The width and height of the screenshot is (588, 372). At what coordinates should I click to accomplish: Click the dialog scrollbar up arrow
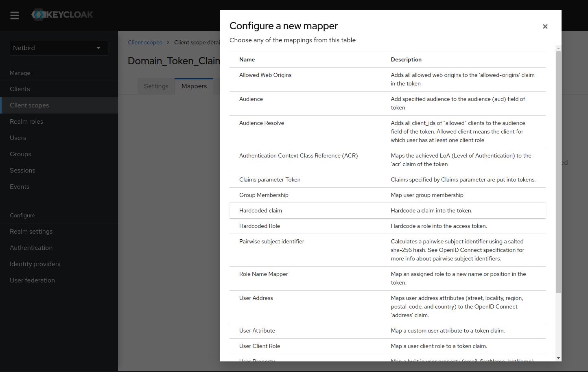(x=558, y=48)
